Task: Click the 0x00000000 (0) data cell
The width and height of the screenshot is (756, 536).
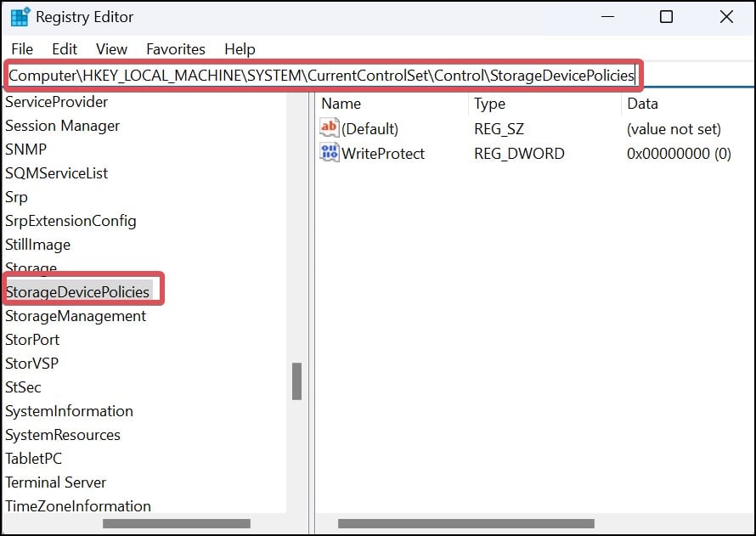Action: click(679, 153)
